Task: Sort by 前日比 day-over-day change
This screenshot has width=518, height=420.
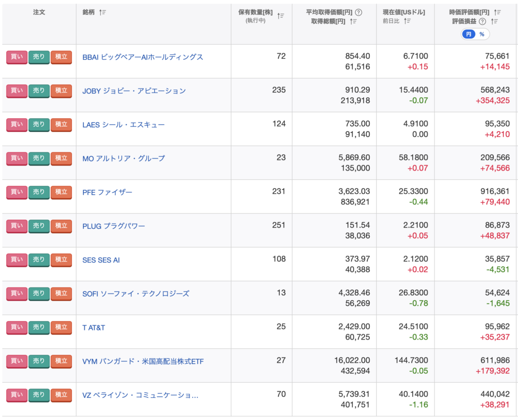Action: tap(407, 21)
